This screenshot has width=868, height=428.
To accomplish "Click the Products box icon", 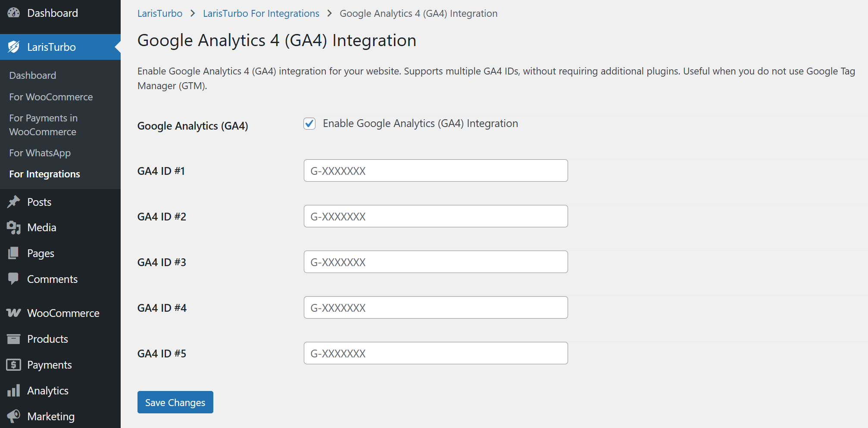I will [14, 339].
